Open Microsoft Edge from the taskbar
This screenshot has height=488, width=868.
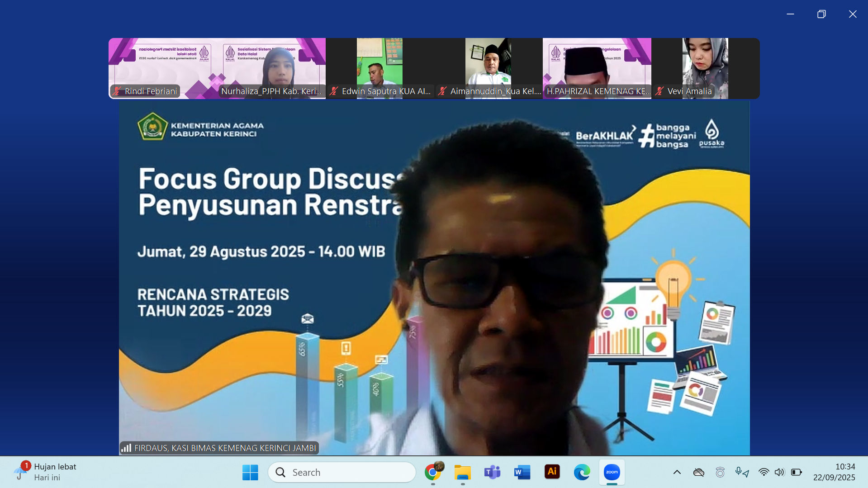click(x=582, y=472)
